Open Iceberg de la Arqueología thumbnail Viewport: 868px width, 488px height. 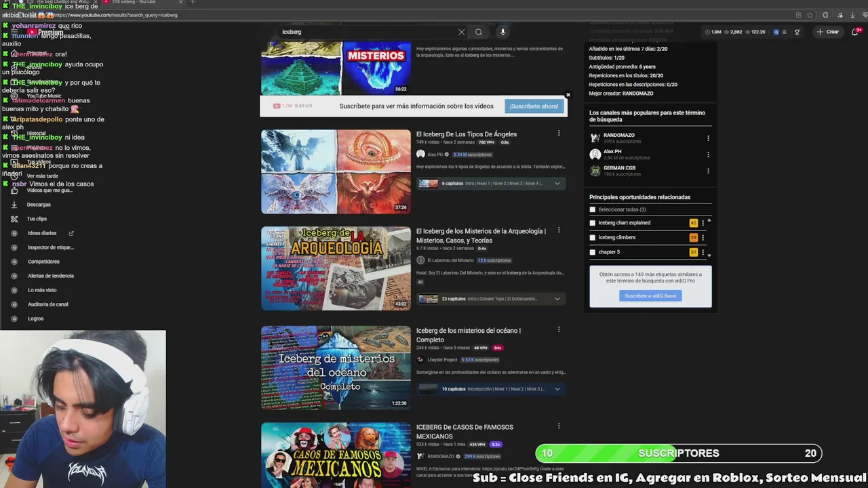pos(336,268)
